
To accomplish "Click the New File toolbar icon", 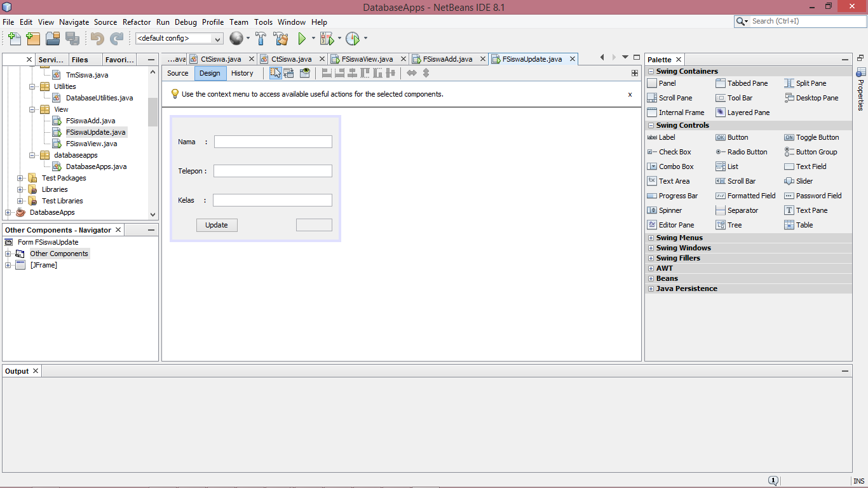I will (14, 39).
